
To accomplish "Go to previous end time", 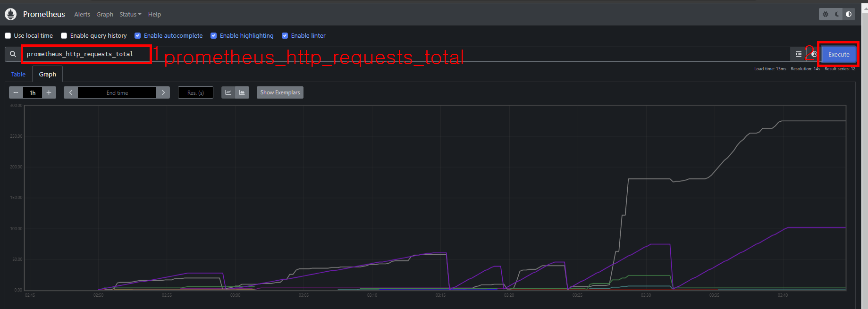I will pos(71,92).
